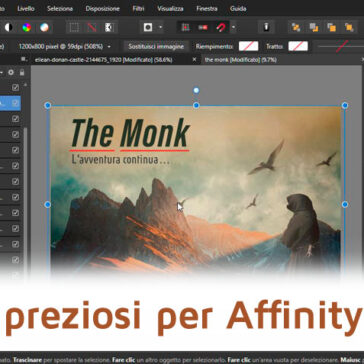The image size is (364, 364).
Task: Apply Auto Colors rainbow wheel icon
Action: (27, 27)
